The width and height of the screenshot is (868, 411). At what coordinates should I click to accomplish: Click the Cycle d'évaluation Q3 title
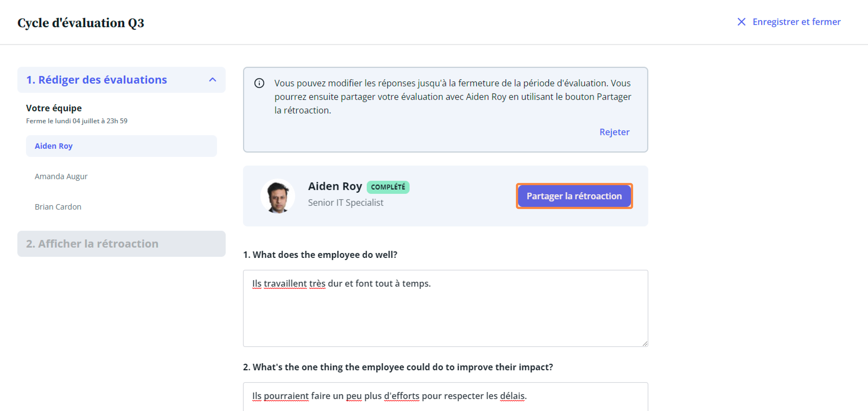point(81,23)
